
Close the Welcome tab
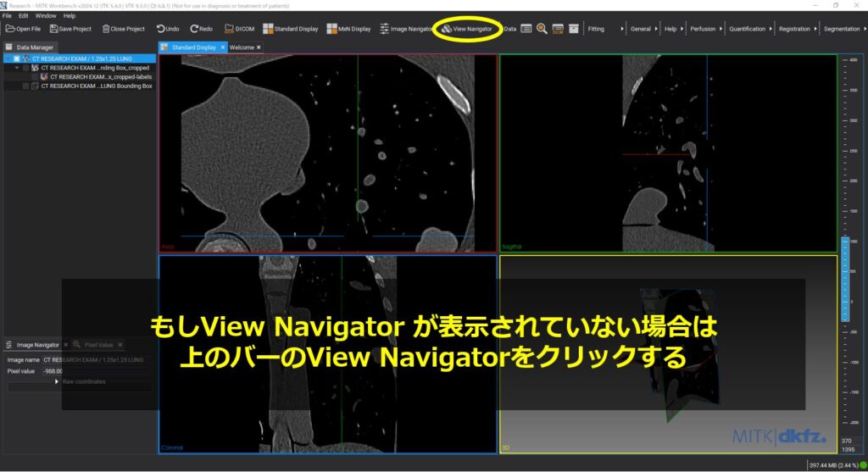pos(259,47)
